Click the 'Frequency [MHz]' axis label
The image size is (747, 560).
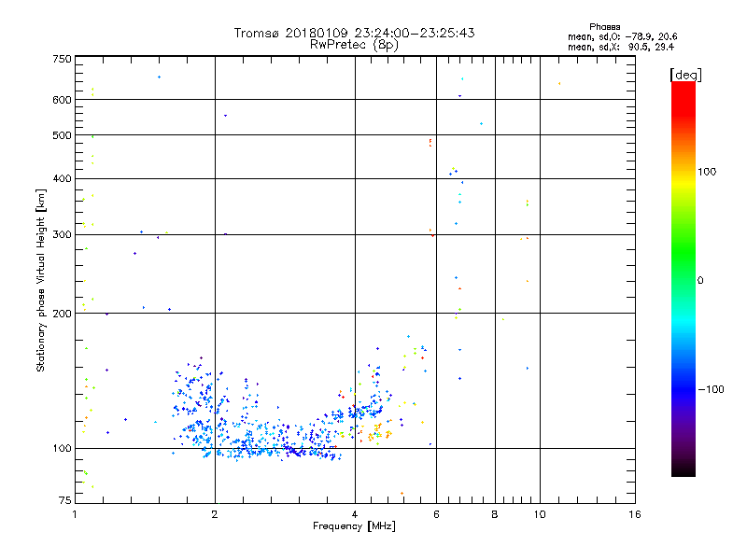click(354, 526)
